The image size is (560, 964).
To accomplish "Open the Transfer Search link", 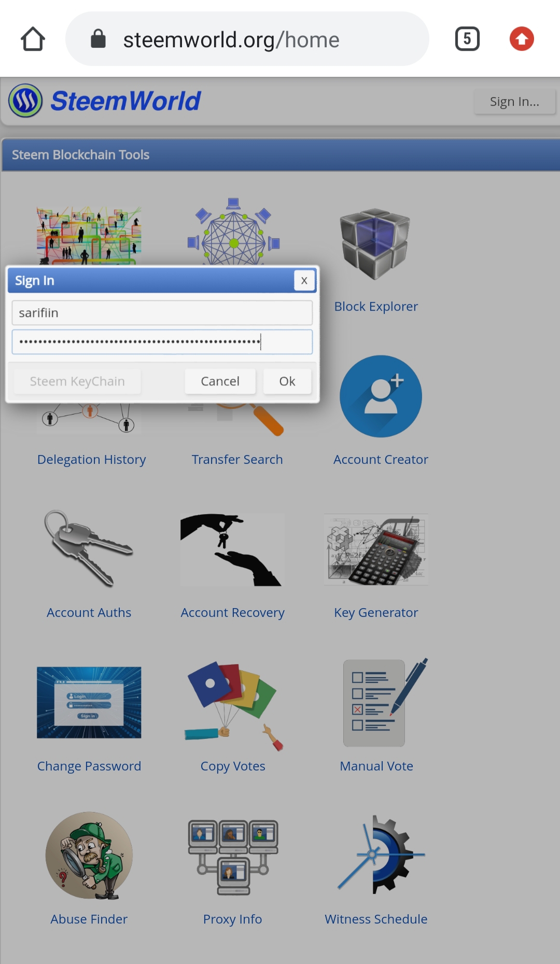I will pos(237,460).
